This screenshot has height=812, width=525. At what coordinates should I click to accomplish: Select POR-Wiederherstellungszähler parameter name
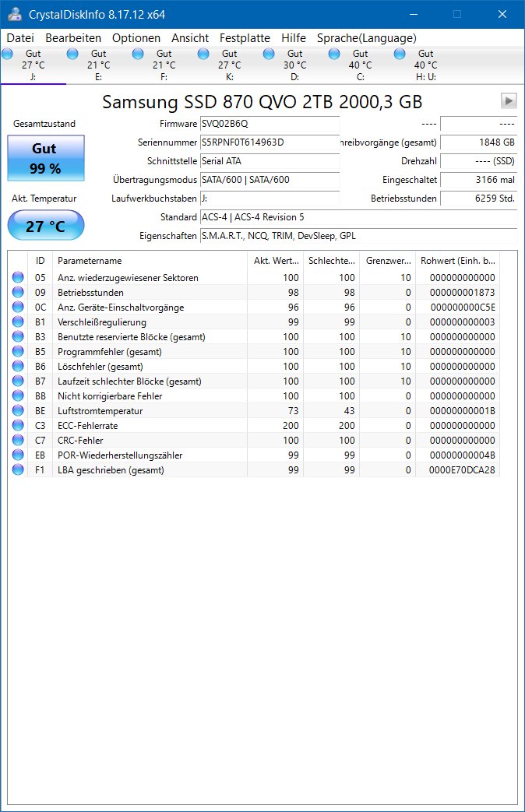point(120,455)
